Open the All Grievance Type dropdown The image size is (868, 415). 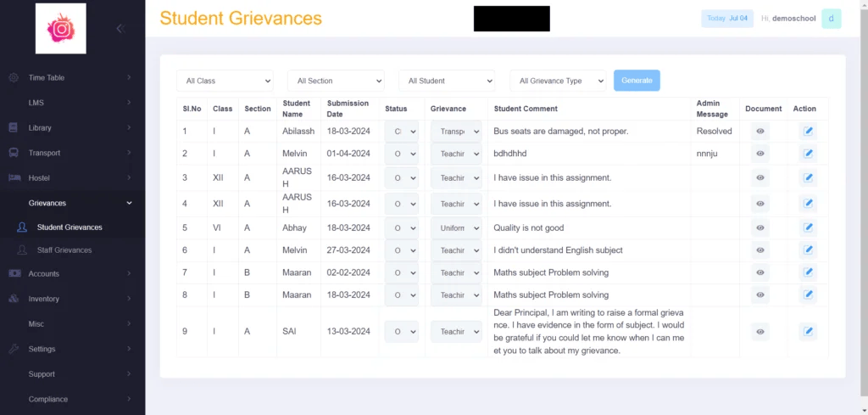click(x=558, y=81)
